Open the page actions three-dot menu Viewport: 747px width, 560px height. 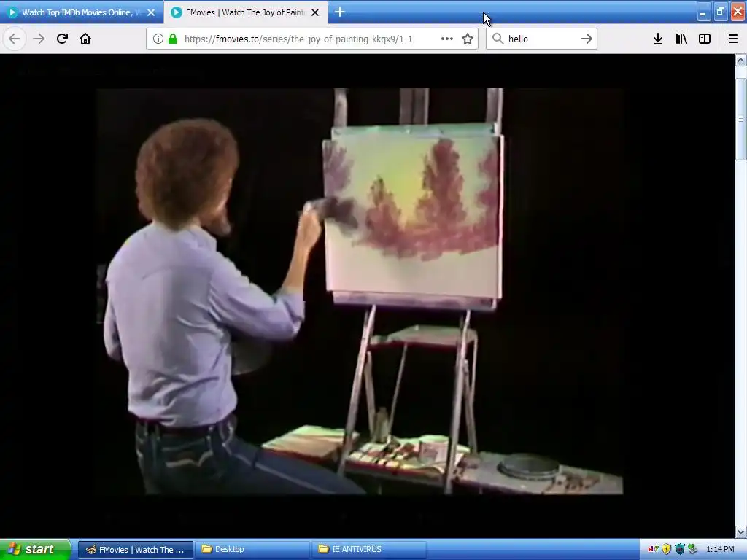pyautogui.click(x=447, y=39)
